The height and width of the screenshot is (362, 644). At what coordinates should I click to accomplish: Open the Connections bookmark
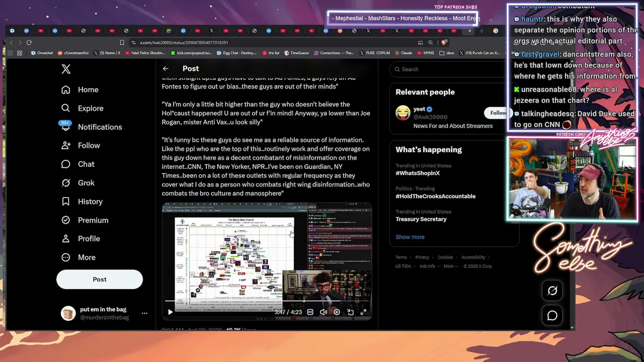[334, 53]
